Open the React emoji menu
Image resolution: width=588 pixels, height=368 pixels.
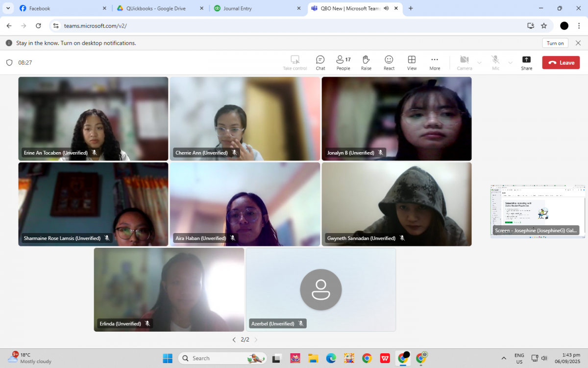(389, 62)
